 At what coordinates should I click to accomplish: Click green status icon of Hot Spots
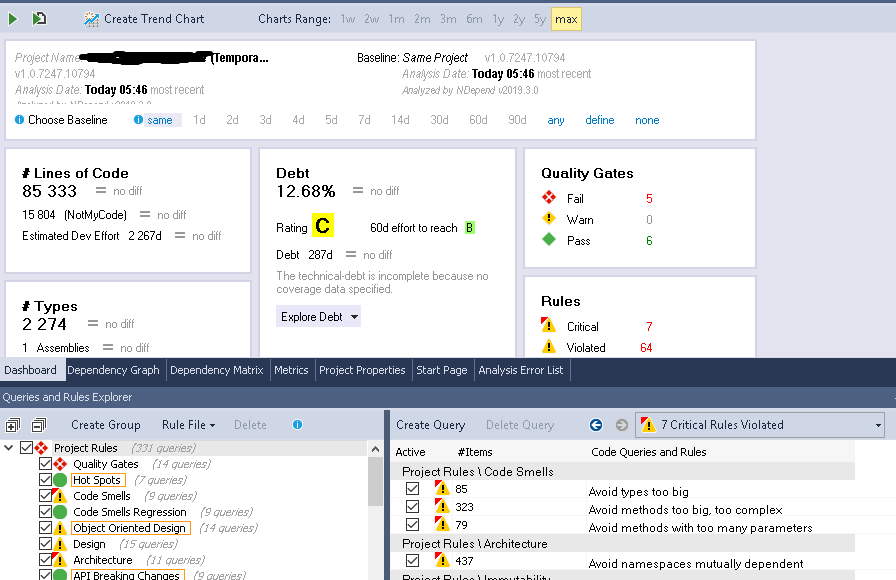pos(60,480)
